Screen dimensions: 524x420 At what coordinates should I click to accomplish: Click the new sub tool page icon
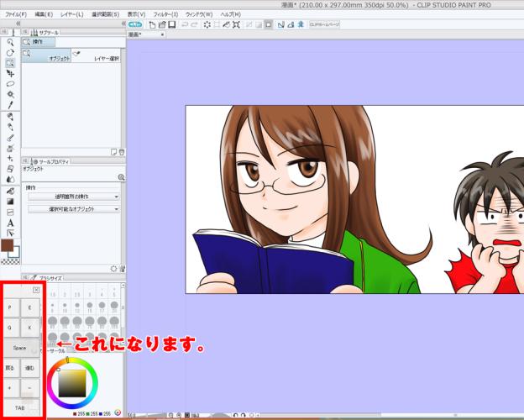pos(114,152)
